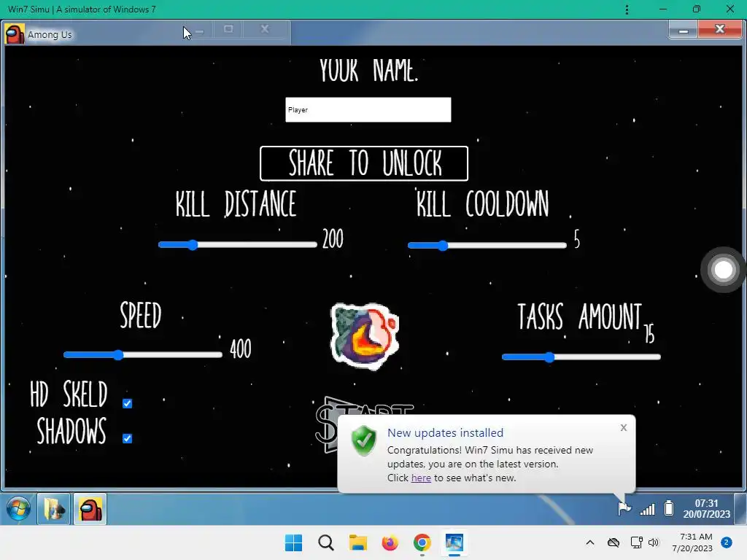Uncheck the HD Skeld checkbox
This screenshot has width=747, height=560.
pyautogui.click(x=127, y=403)
